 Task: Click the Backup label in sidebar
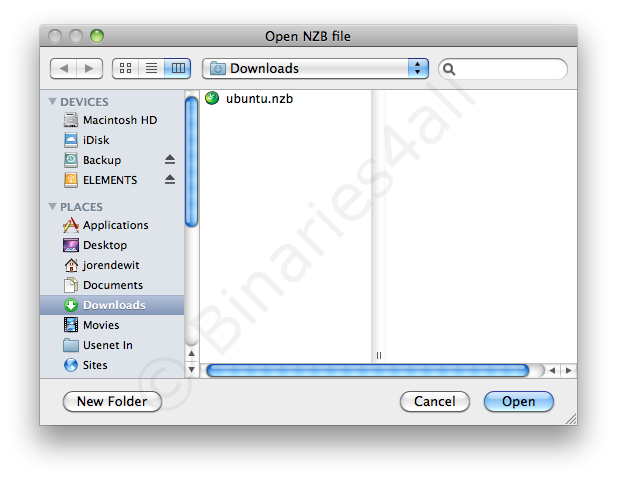click(102, 160)
